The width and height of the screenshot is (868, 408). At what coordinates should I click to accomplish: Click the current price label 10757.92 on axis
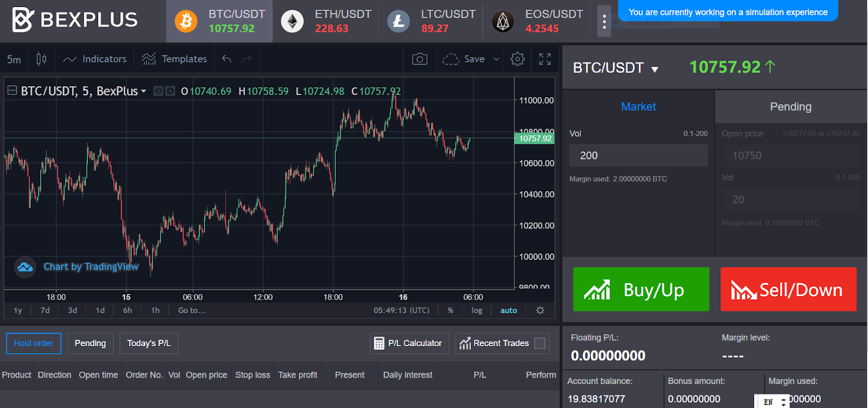534,138
